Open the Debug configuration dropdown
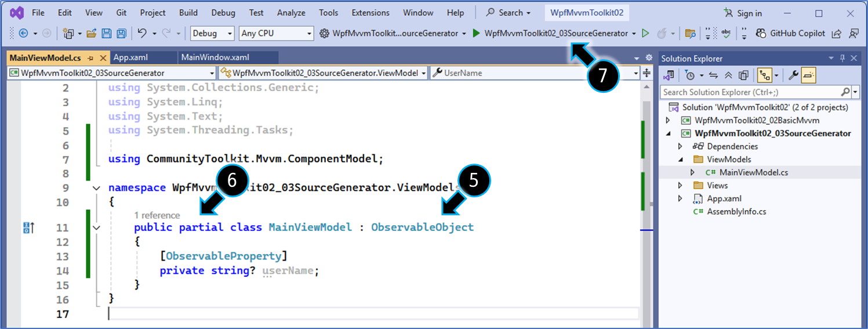The height and width of the screenshot is (329, 868). pyautogui.click(x=213, y=34)
